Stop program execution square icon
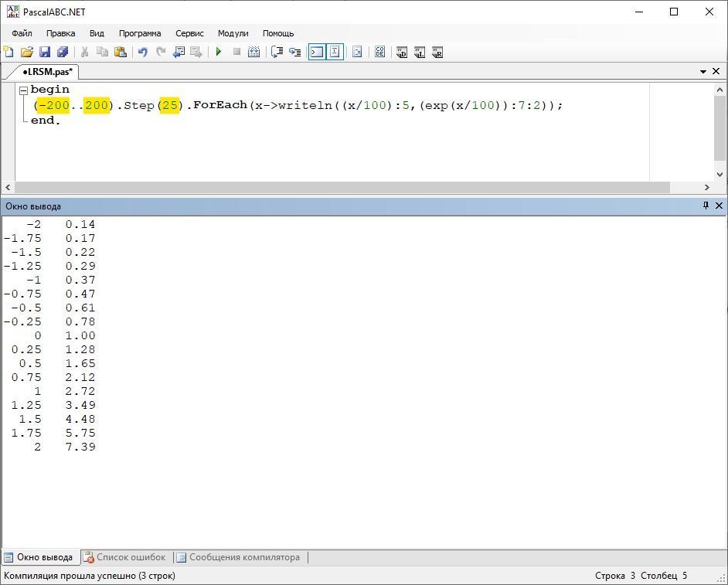 236,52
